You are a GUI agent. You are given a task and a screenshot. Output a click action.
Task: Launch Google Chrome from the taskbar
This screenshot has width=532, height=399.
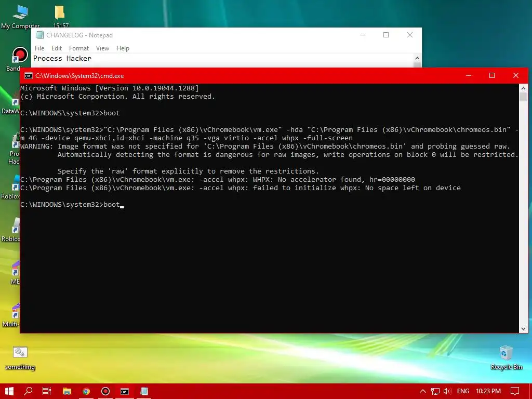(x=86, y=391)
